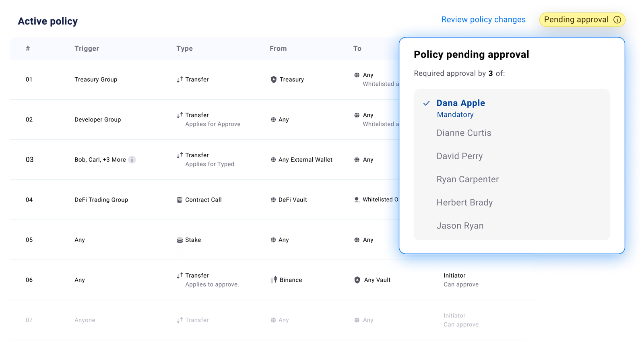The height and width of the screenshot is (340, 644).
Task: Click the Stake coins icon in row 05
Action: click(x=180, y=240)
